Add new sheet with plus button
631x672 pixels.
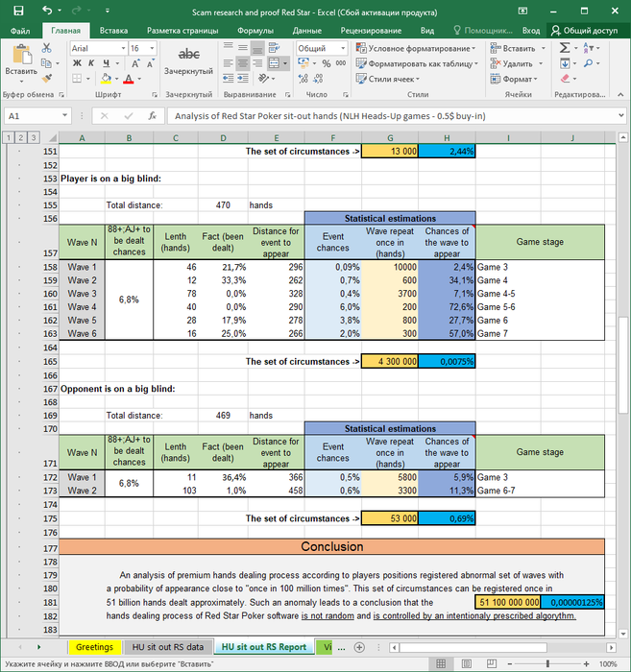click(359, 647)
